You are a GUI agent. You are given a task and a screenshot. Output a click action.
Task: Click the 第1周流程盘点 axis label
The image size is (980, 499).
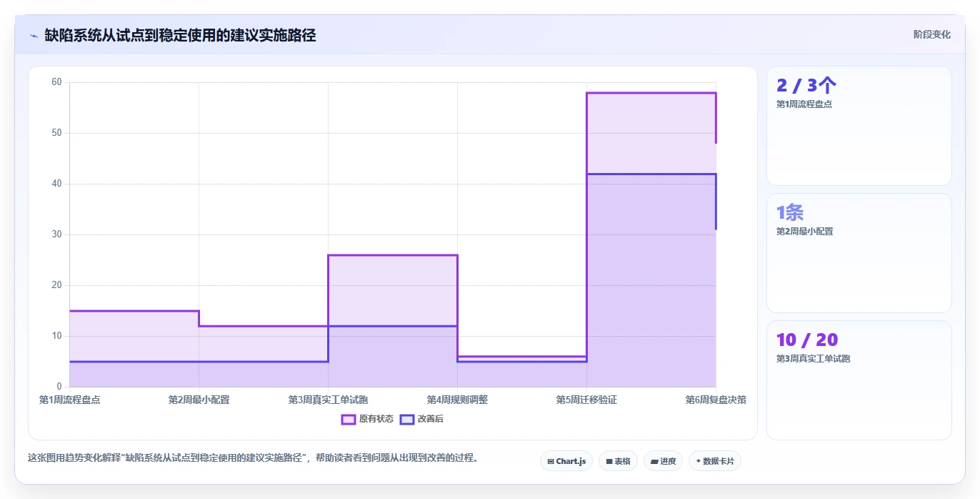tap(70, 400)
